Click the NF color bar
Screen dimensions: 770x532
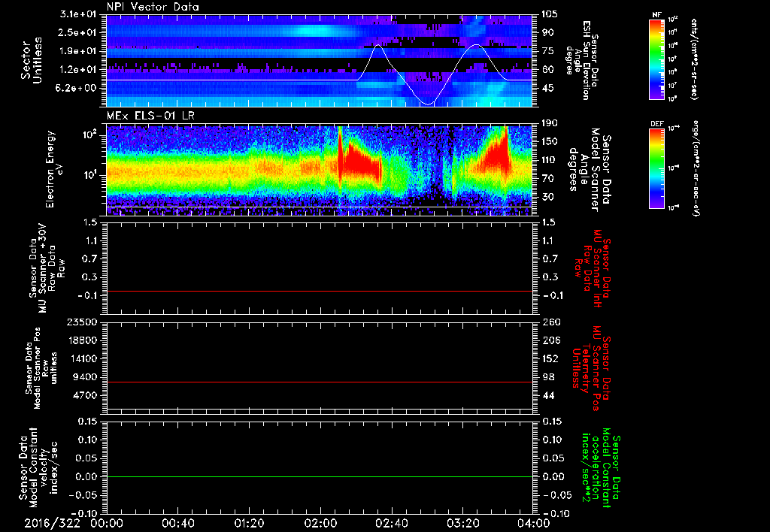[x=657, y=59]
